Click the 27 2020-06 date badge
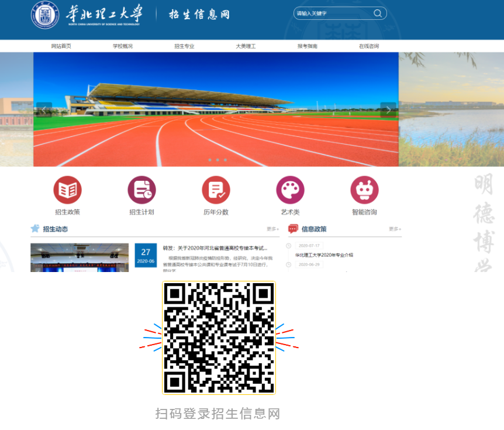This screenshot has width=504, height=430. 146,255
